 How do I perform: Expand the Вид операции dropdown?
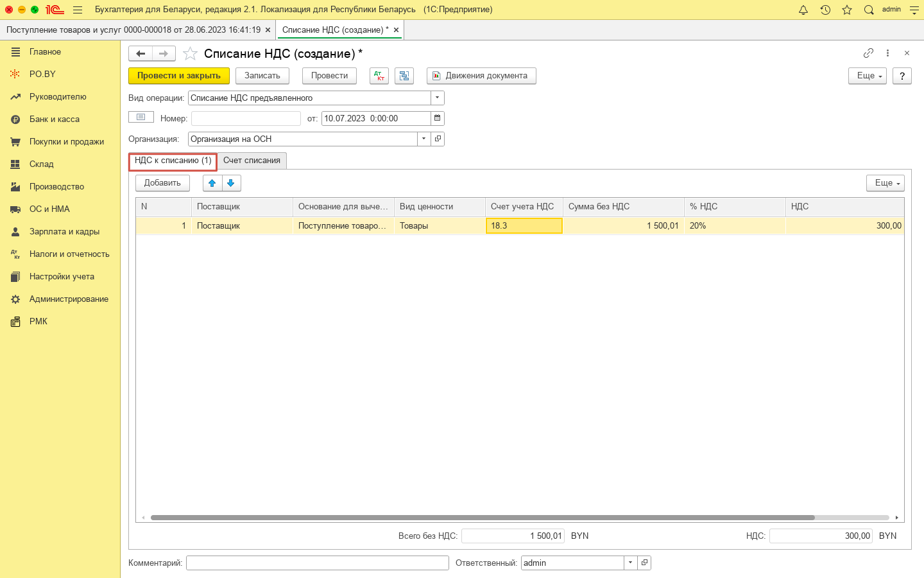(437, 98)
